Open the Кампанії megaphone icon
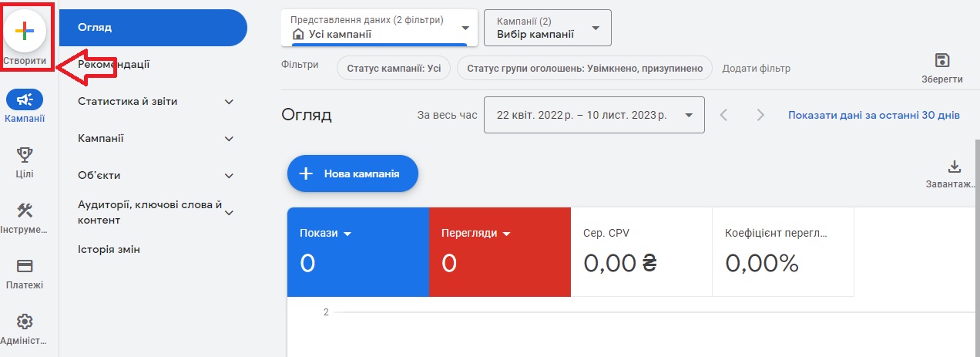The height and width of the screenshot is (357, 980). pos(25,99)
